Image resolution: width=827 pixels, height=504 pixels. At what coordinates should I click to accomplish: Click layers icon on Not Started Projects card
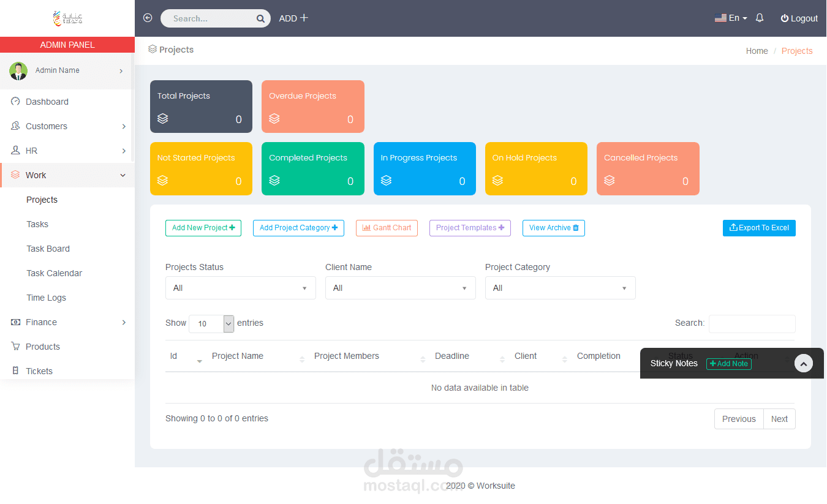162,181
